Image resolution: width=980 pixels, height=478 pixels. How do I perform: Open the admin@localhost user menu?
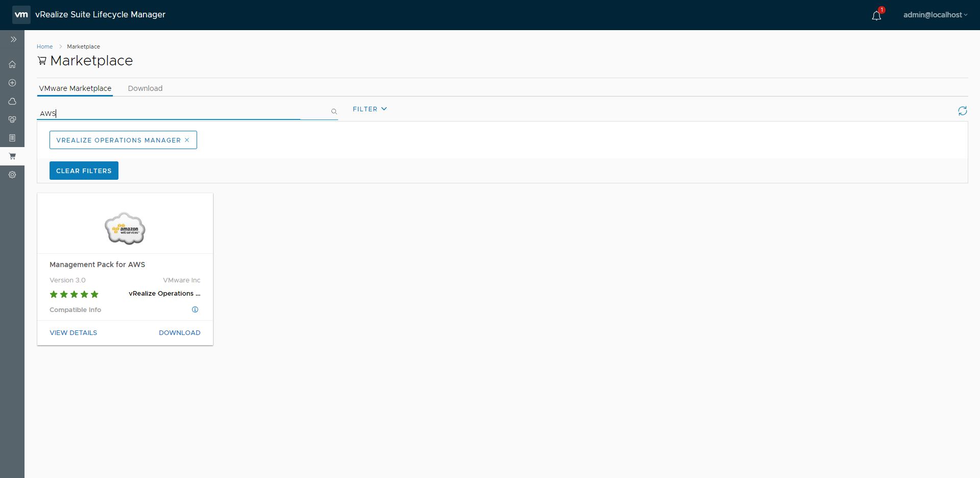[x=935, y=15]
